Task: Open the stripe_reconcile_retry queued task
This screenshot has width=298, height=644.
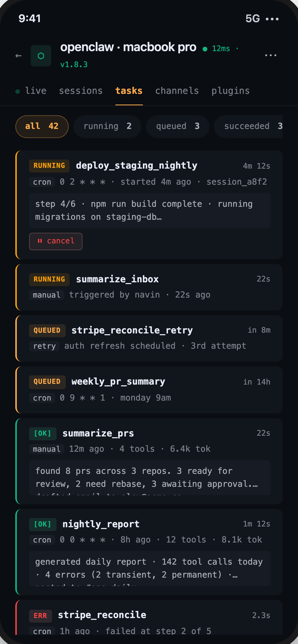Action: [x=149, y=338]
